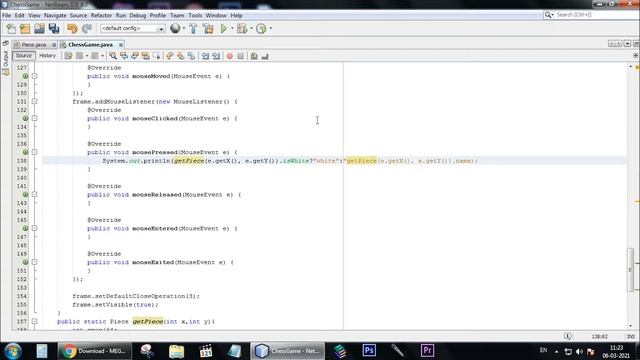Screen dimensions: 640x360
Task: Collapse the fold at mouseReleased method
Action: click(x=35, y=195)
